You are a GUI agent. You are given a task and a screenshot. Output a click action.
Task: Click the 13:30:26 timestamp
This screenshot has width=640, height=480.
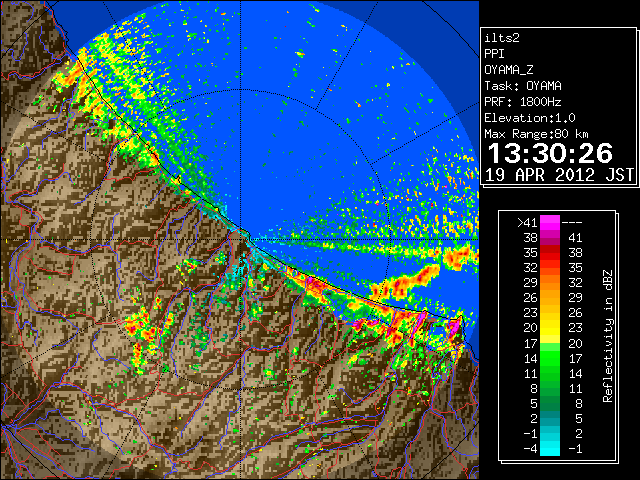550,153
